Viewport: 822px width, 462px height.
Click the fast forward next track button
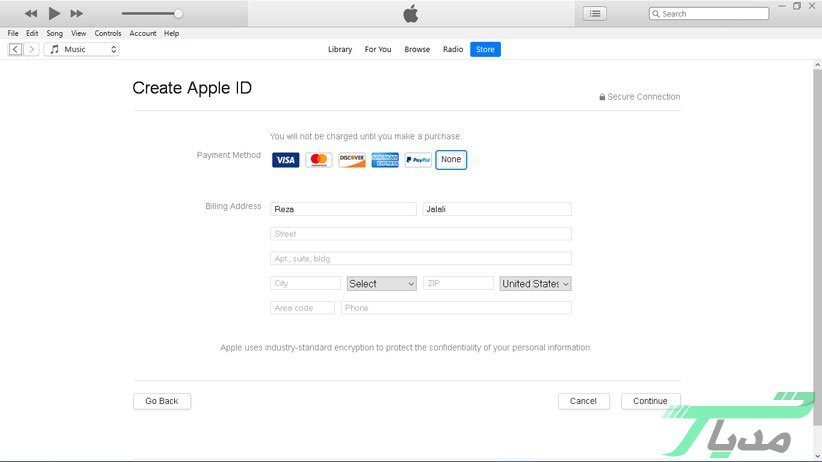(x=77, y=14)
